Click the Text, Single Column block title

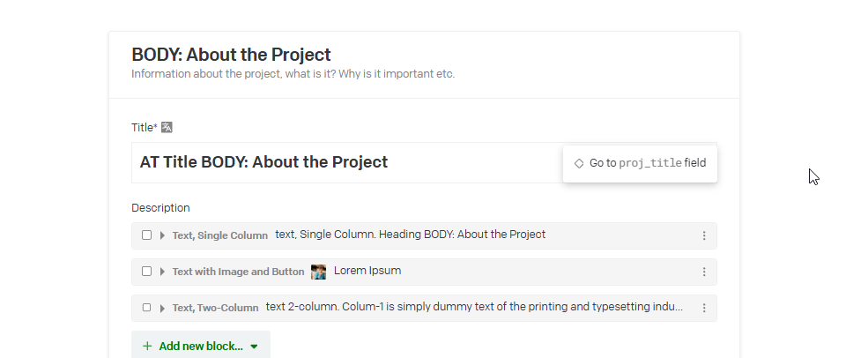point(219,235)
